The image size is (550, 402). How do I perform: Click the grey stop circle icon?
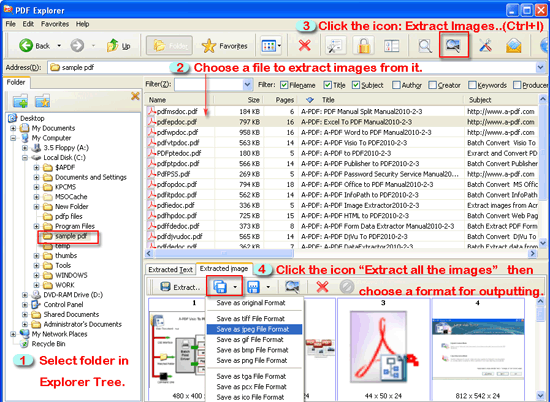click(347, 287)
